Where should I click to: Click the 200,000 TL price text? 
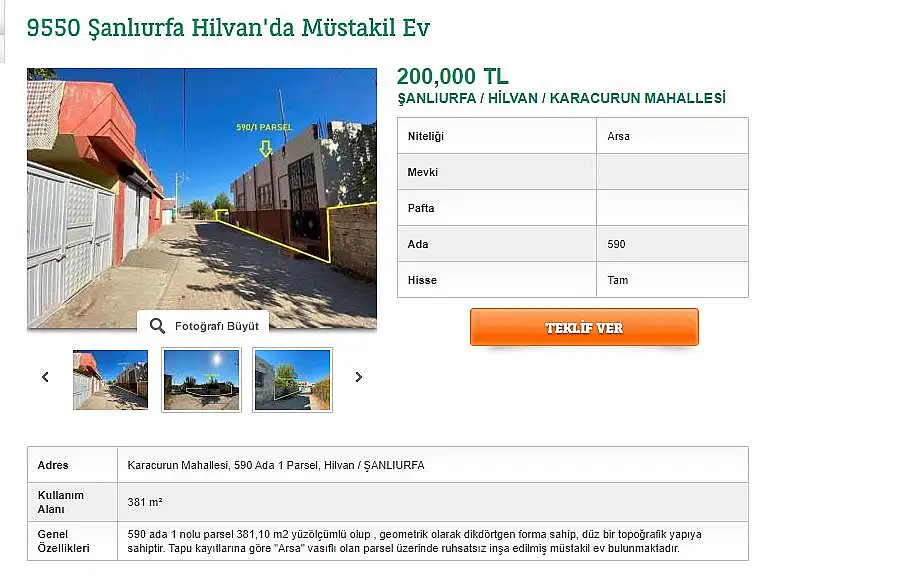pyautogui.click(x=453, y=76)
